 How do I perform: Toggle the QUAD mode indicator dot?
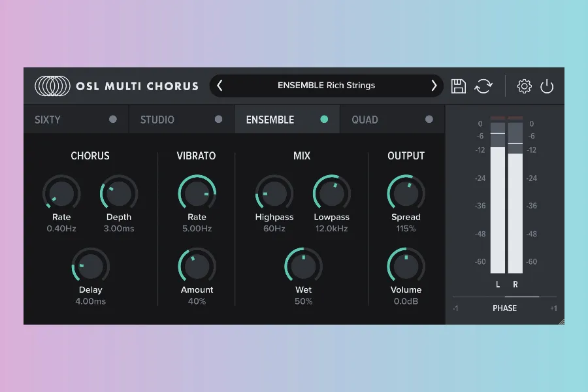pos(429,120)
